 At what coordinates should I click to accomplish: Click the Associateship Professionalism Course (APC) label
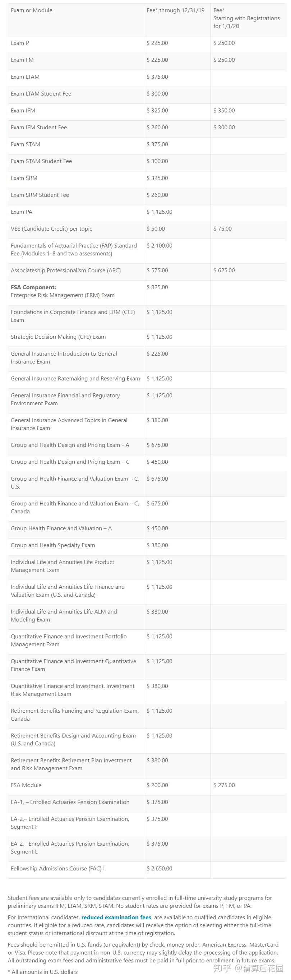(x=66, y=271)
